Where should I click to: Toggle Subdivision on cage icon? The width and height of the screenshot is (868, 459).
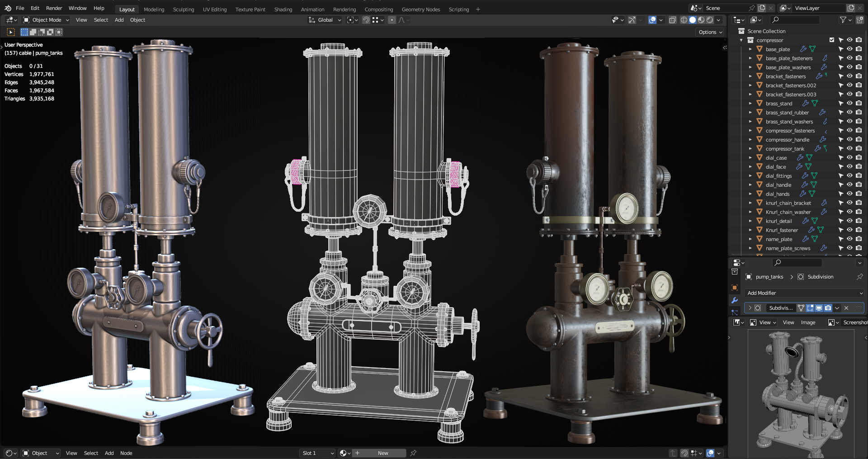[x=801, y=308]
